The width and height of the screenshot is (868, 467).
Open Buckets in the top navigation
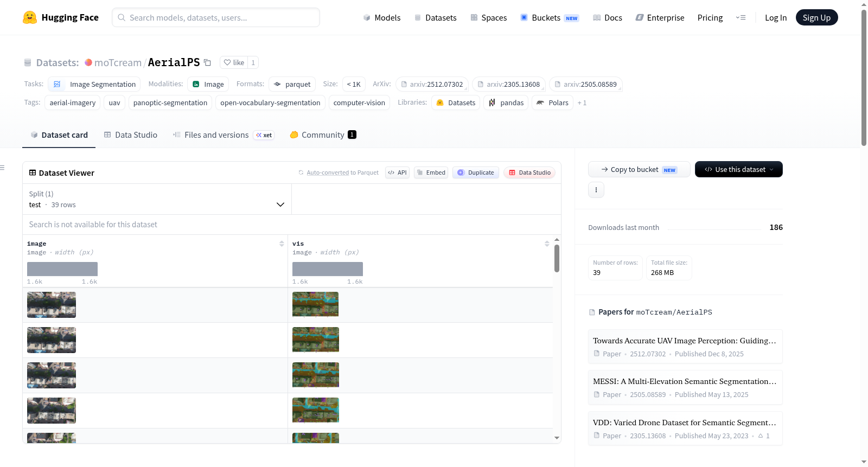550,17
